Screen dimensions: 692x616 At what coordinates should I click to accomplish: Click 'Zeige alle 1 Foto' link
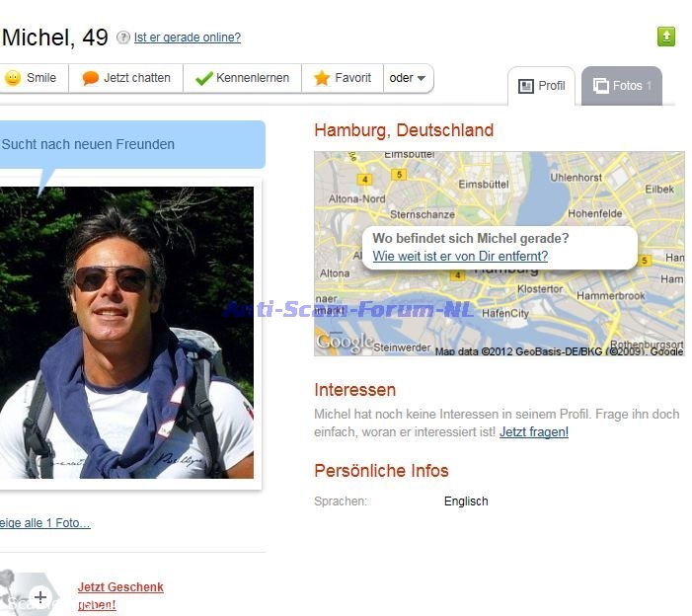click(45, 523)
